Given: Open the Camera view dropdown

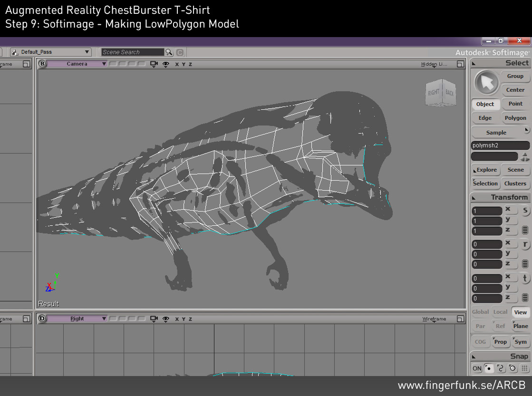Looking at the screenshot, I should point(77,64).
